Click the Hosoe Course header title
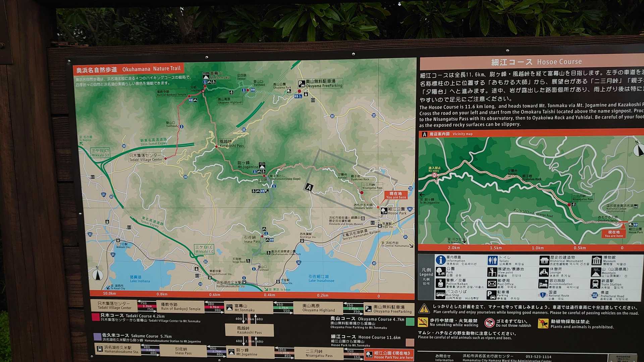Viewport: 644px width, 362px height. coord(536,62)
